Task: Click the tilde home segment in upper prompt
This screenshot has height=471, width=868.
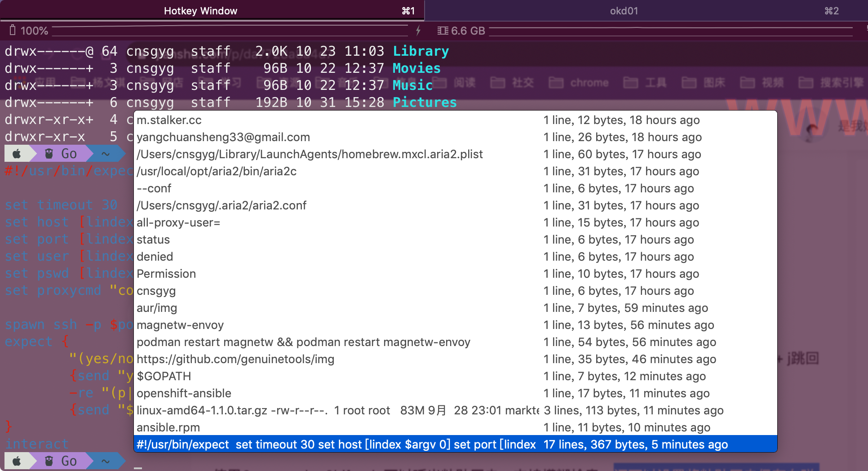Action: [x=106, y=154]
